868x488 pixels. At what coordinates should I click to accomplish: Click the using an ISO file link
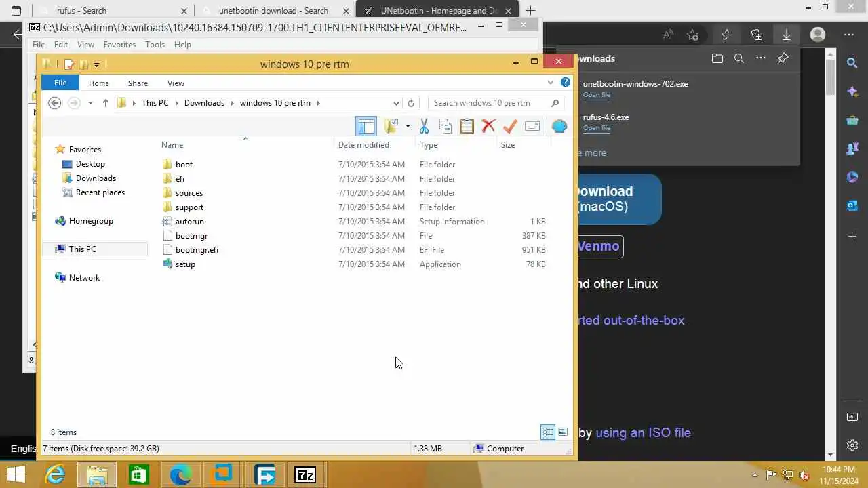pyautogui.click(x=643, y=433)
